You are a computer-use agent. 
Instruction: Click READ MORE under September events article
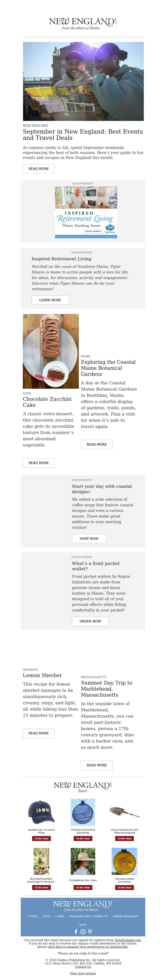(x=39, y=168)
